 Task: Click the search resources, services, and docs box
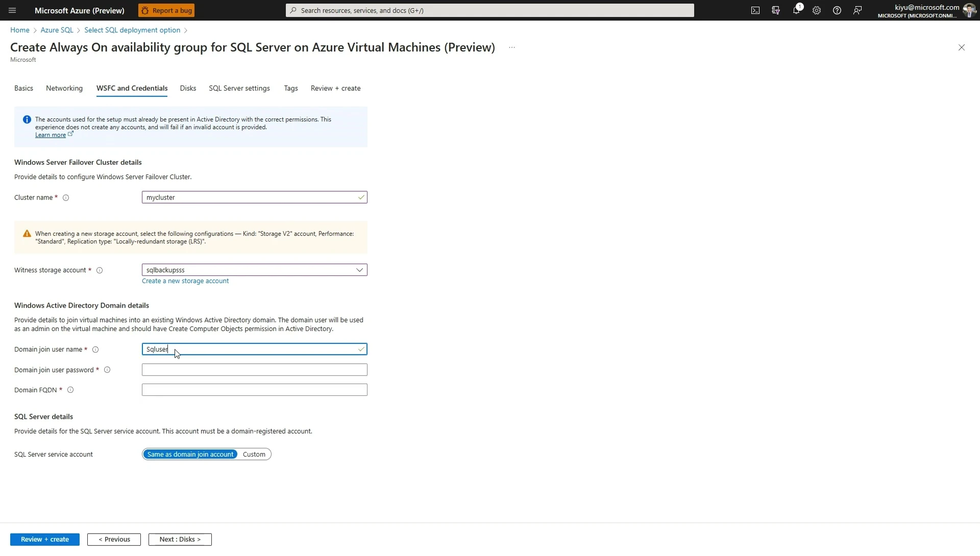[x=489, y=10]
